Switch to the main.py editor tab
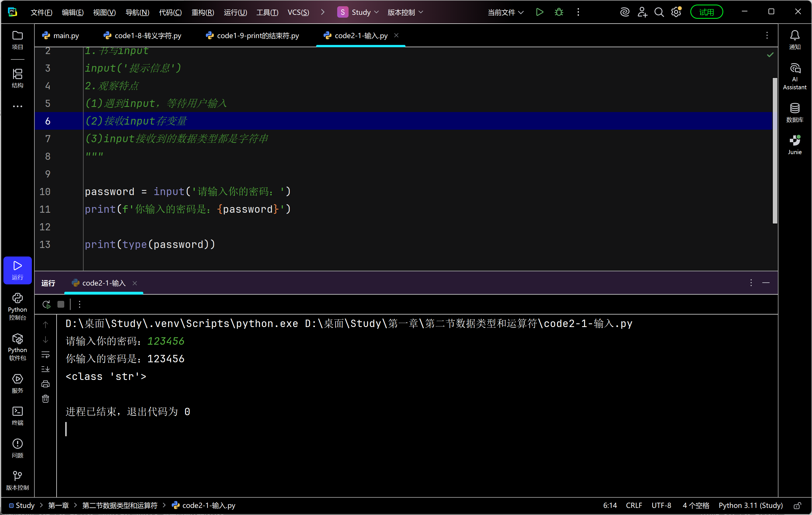Viewport: 812px width, 515px height. click(x=61, y=36)
